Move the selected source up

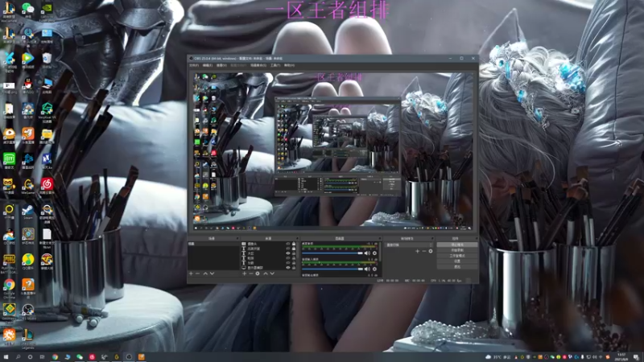[266, 274]
